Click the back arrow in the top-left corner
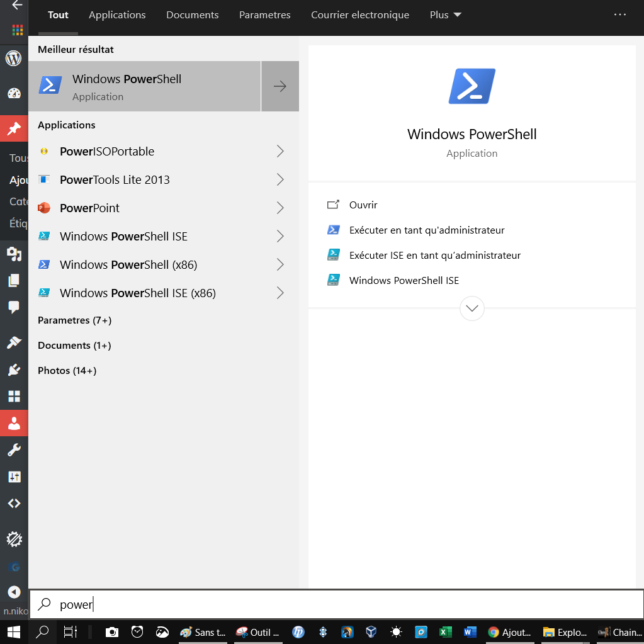Image resolution: width=644 pixels, height=644 pixels. (x=17, y=5)
